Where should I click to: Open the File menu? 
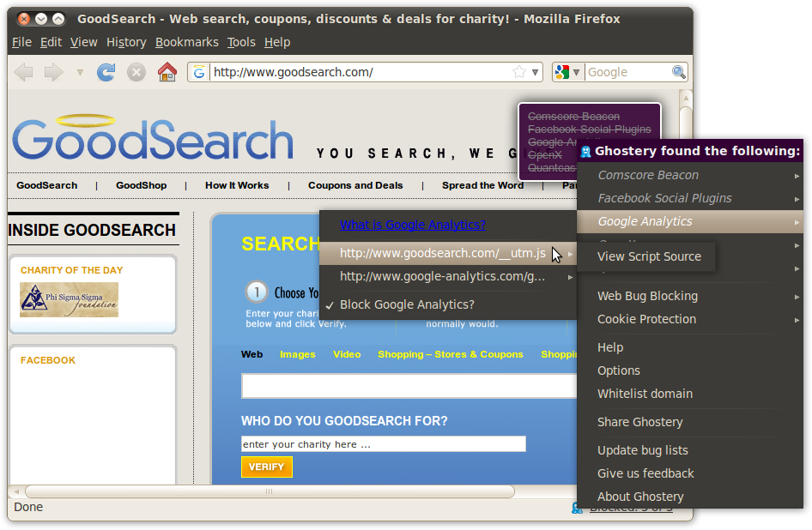[21, 42]
